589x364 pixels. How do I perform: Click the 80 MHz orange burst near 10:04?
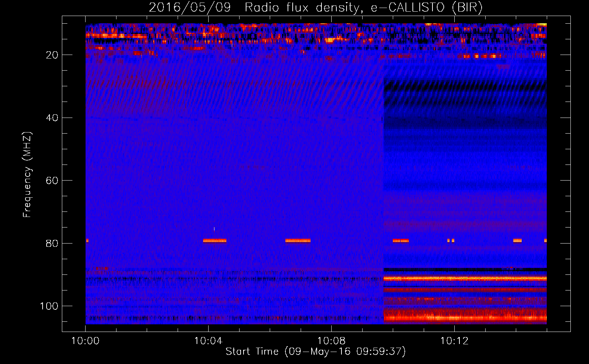pos(215,241)
